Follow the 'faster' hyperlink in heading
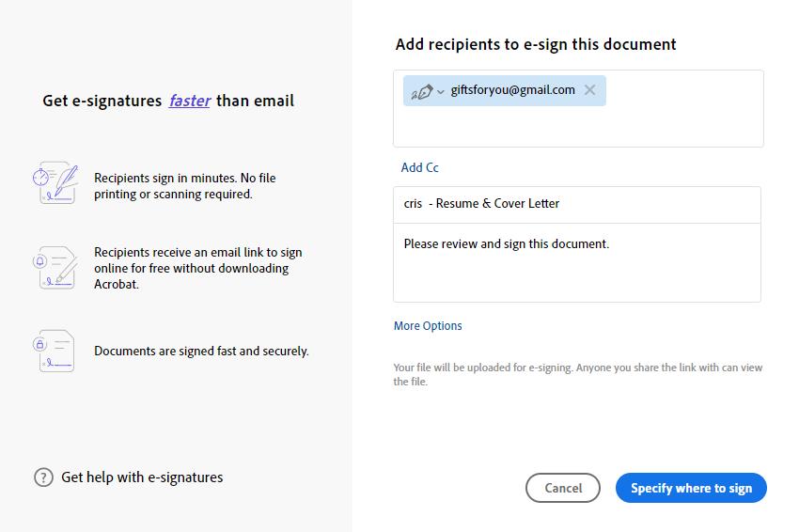Image resolution: width=799 pixels, height=532 pixels. [190, 101]
